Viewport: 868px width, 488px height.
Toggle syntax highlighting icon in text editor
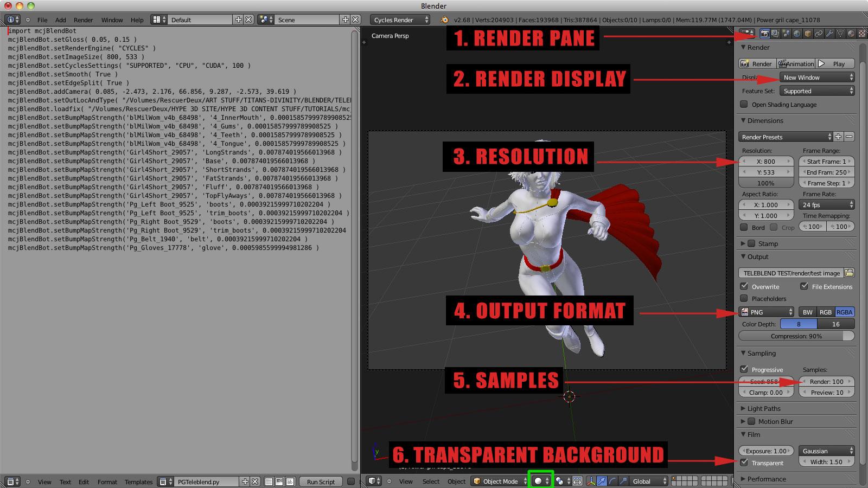(x=290, y=481)
